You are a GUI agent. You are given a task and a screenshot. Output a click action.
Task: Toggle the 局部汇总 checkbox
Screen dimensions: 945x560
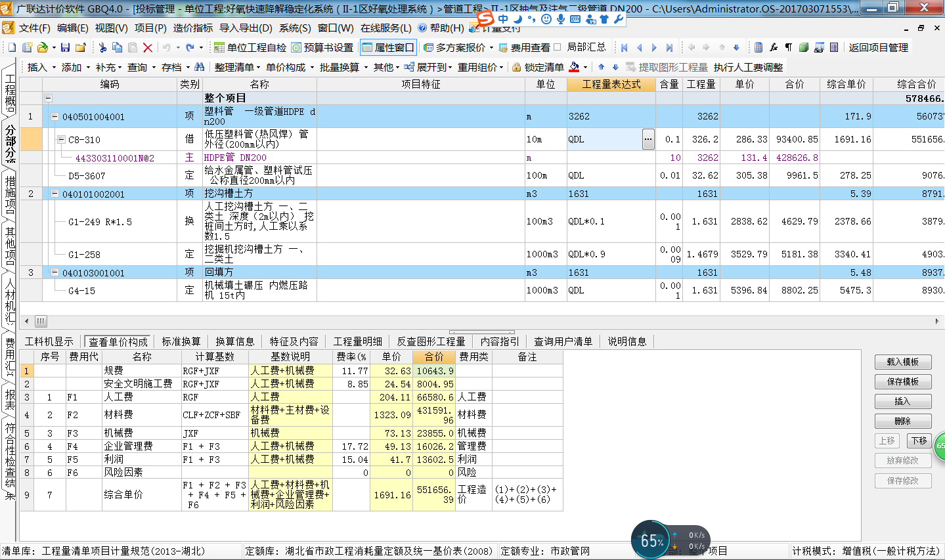tap(558, 47)
